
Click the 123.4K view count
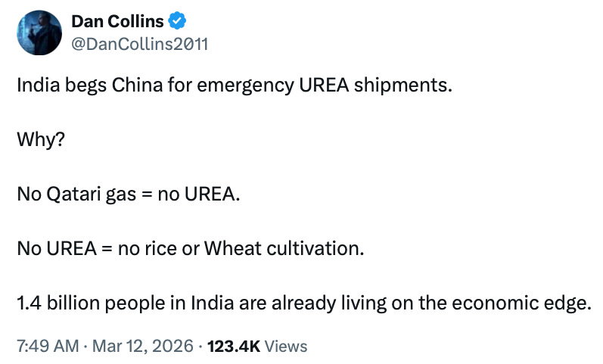point(235,346)
